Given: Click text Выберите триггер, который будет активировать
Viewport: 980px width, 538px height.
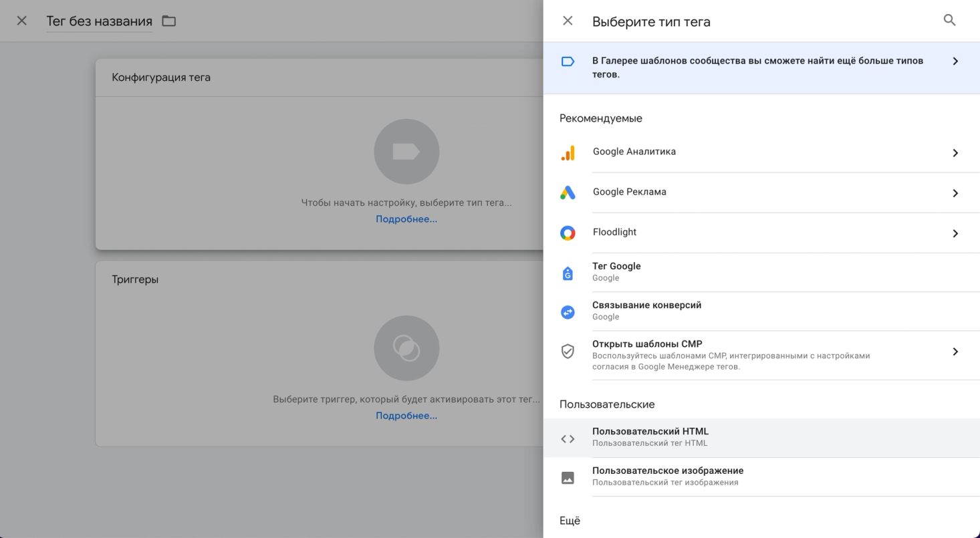Looking at the screenshot, I should (x=406, y=400).
